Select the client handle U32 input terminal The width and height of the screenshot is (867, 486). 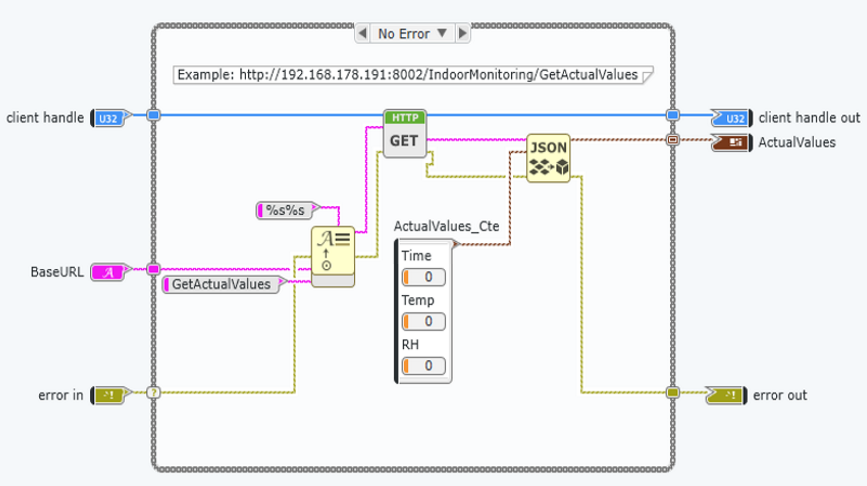107,118
